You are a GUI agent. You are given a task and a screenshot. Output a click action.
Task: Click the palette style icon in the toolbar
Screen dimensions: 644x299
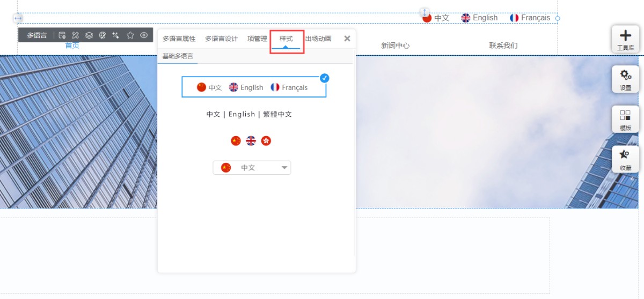(x=103, y=35)
